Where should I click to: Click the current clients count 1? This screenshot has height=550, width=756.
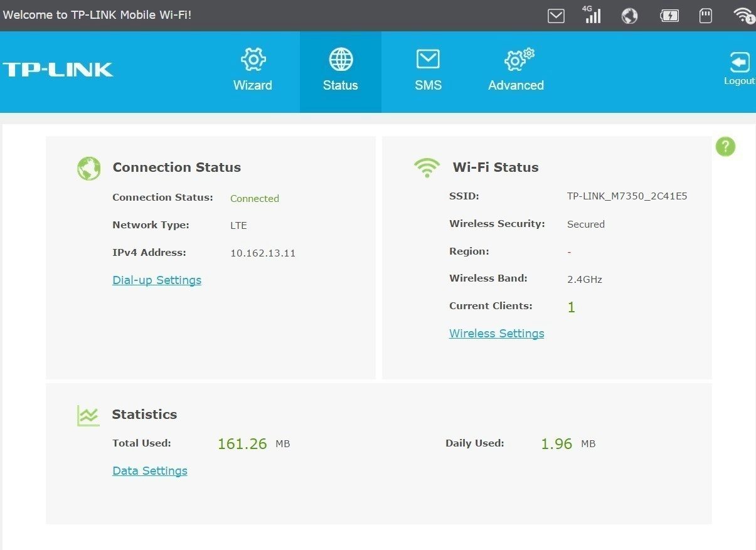pyautogui.click(x=571, y=307)
